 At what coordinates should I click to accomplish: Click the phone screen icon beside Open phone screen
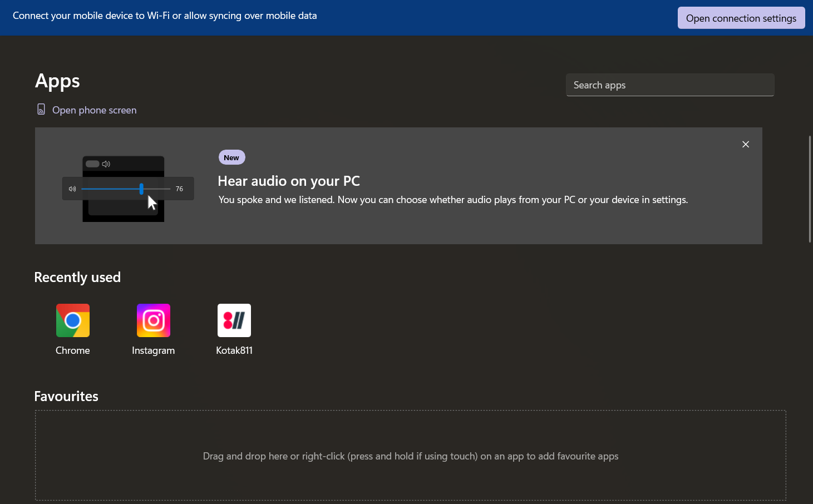click(x=41, y=109)
